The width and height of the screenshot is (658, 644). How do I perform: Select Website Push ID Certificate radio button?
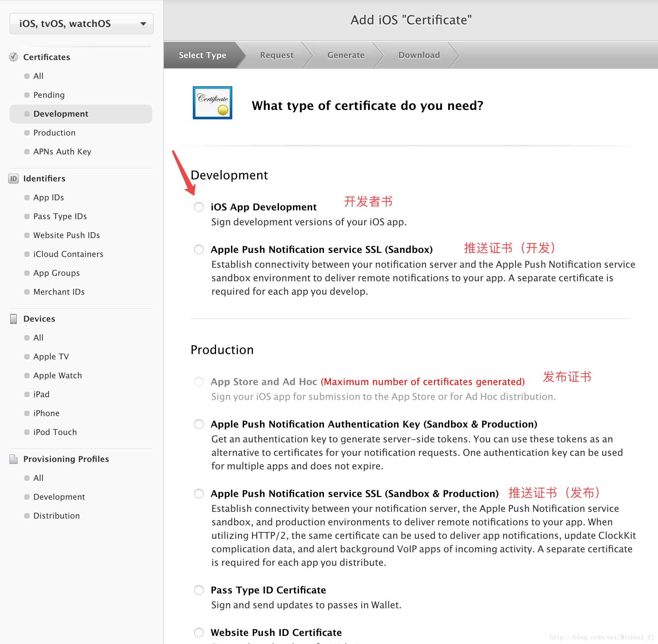pos(199,633)
